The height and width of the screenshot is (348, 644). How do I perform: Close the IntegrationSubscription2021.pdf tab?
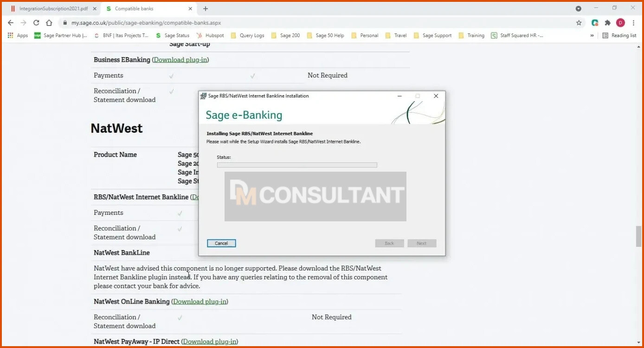tap(95, 8)
